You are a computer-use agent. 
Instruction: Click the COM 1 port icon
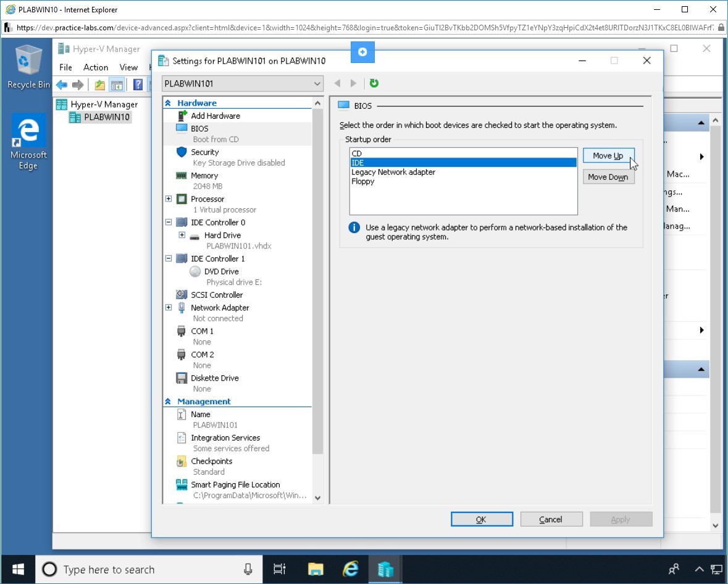tap(182, 331)
